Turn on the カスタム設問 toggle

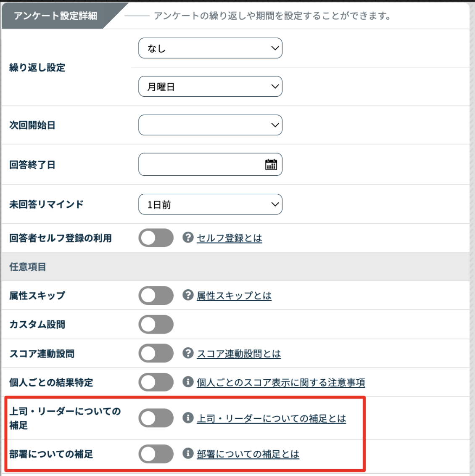tap(156, 324)
